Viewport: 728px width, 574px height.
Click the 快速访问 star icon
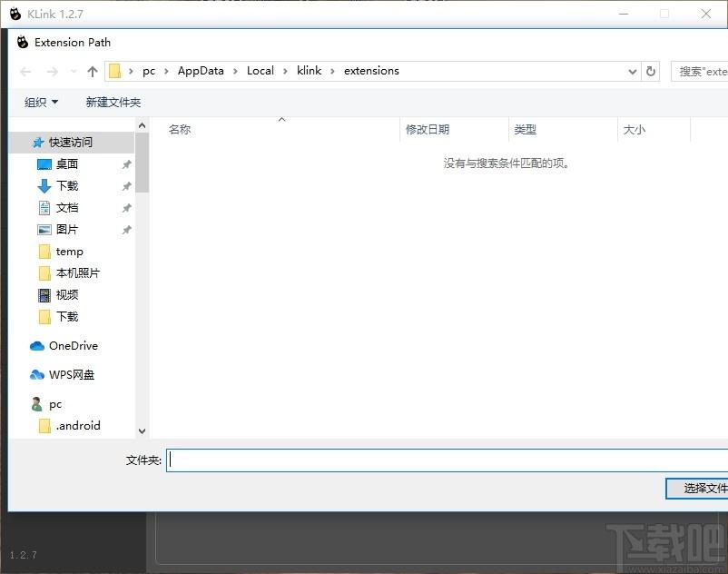[x=38, y=143]
